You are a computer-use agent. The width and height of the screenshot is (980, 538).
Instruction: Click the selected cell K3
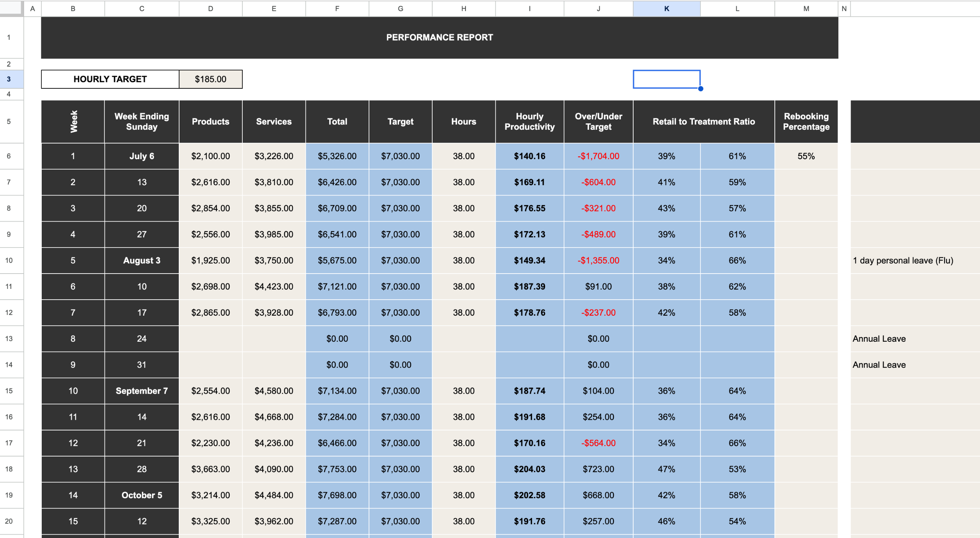click(666, 79)
